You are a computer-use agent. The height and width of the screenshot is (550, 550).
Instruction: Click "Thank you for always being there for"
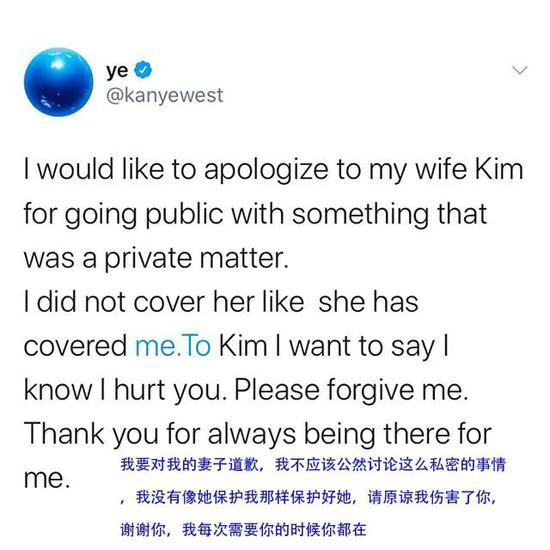[x=258, y=434]
